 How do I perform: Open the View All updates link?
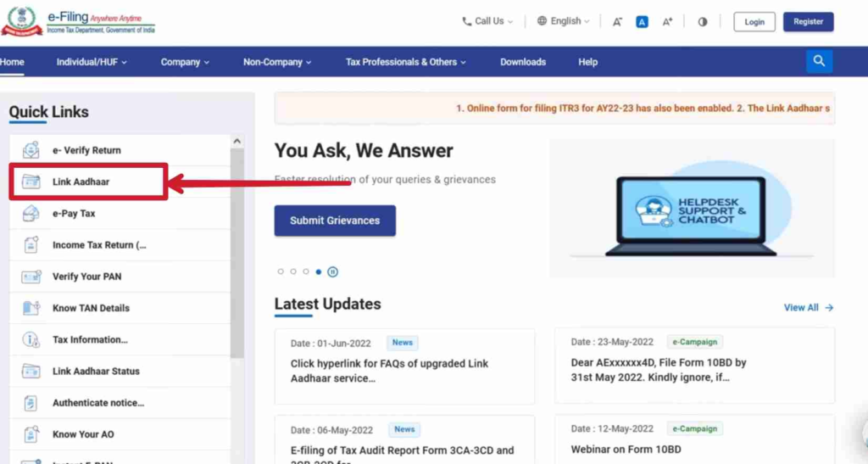pyautogui.click(x=808, y=308)
